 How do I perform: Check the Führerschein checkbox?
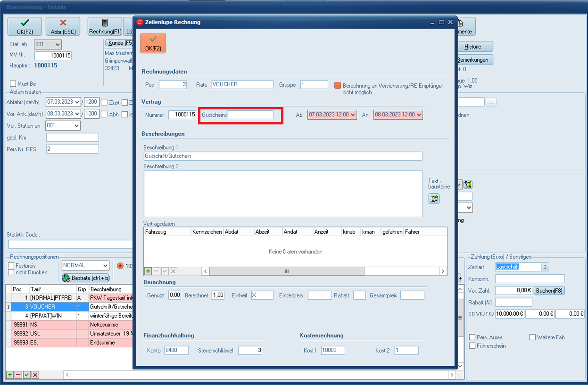click(472, 346)
